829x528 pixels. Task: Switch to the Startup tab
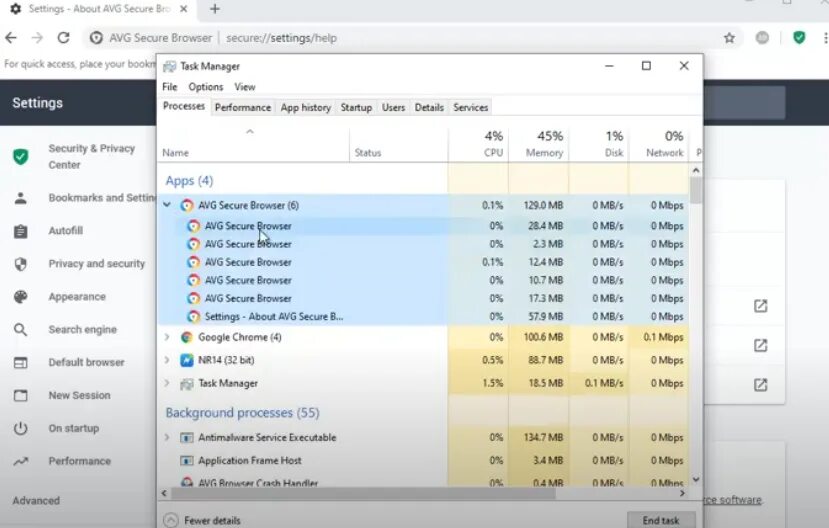[x=356, y=107]
